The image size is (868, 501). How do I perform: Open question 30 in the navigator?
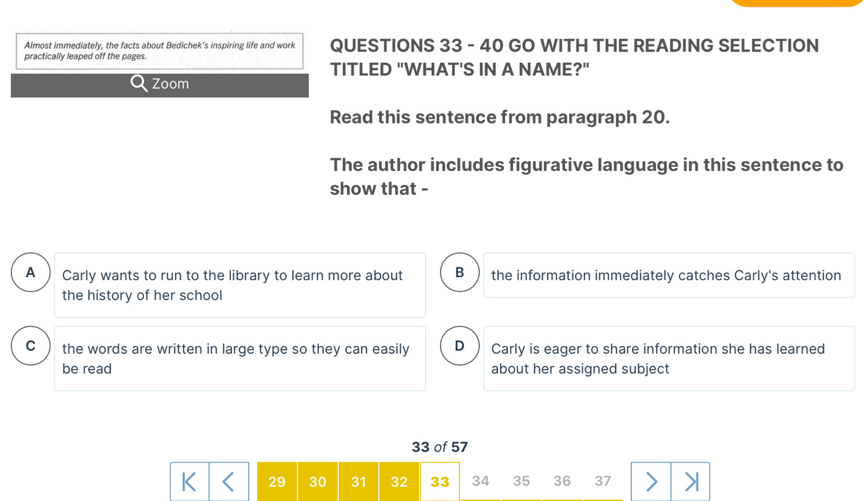[318, 482]
